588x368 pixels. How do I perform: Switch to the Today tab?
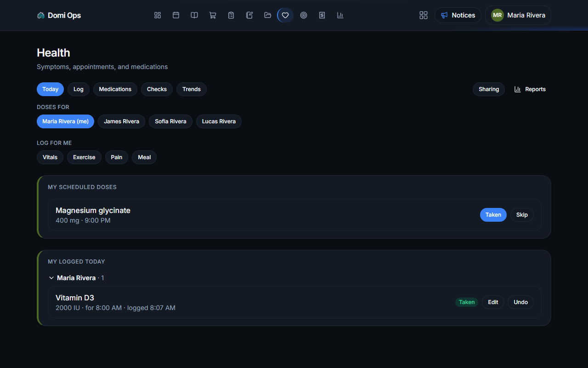tap(51, 89)
